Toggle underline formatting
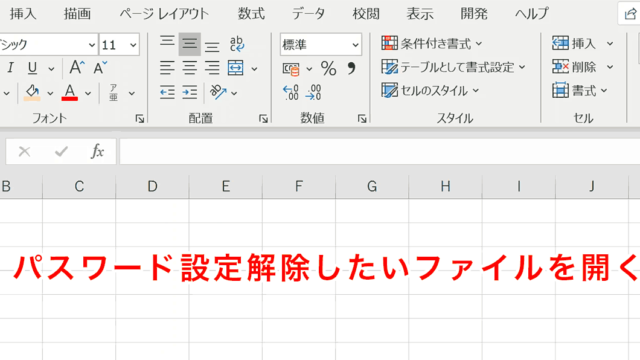The image size is (640, 360). click(x=32, y=68)
